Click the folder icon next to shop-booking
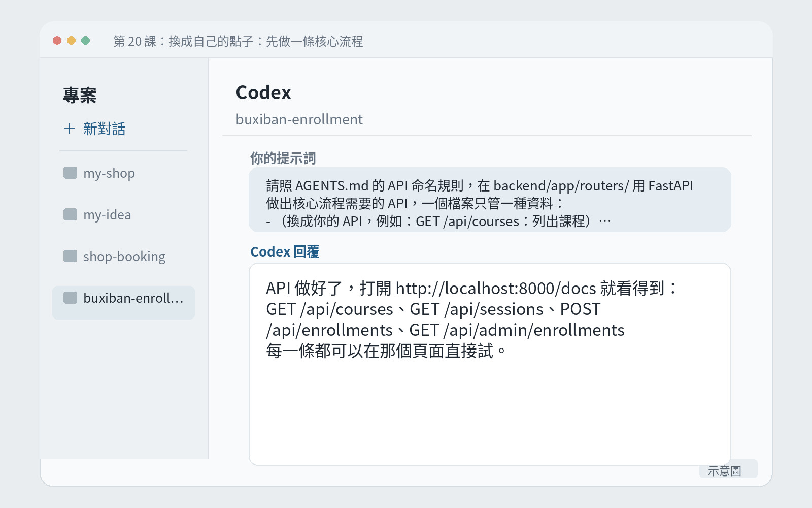This screenshot has width=812, height=508. coord(70,256)
